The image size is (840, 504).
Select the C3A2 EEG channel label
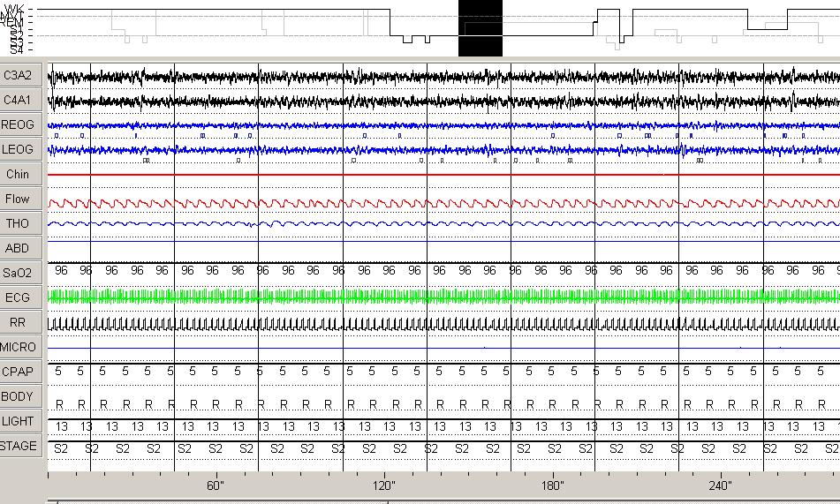coord(20,75)
